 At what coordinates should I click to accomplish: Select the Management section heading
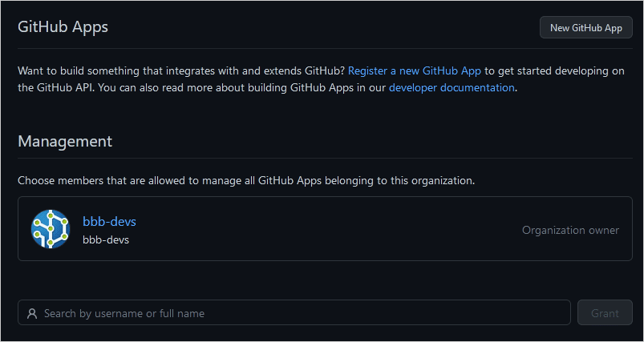(65, 142)
